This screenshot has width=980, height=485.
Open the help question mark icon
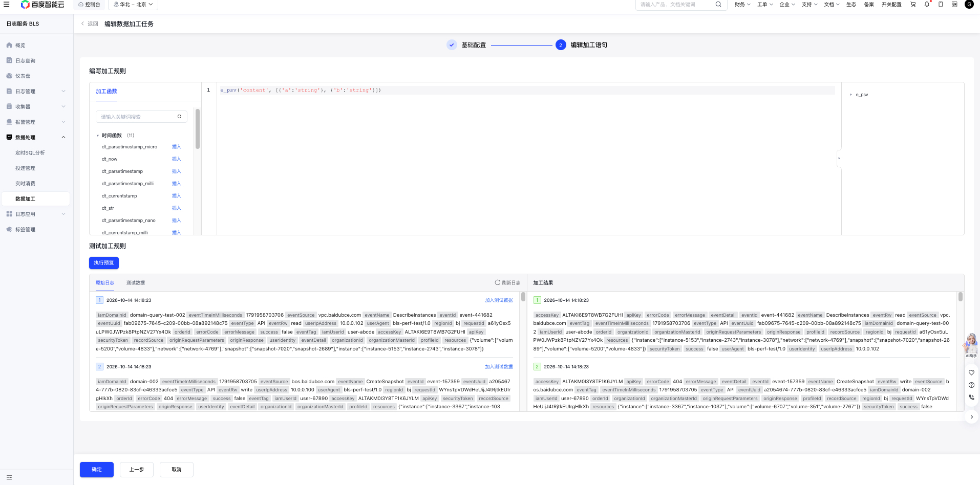click(971, 385)
